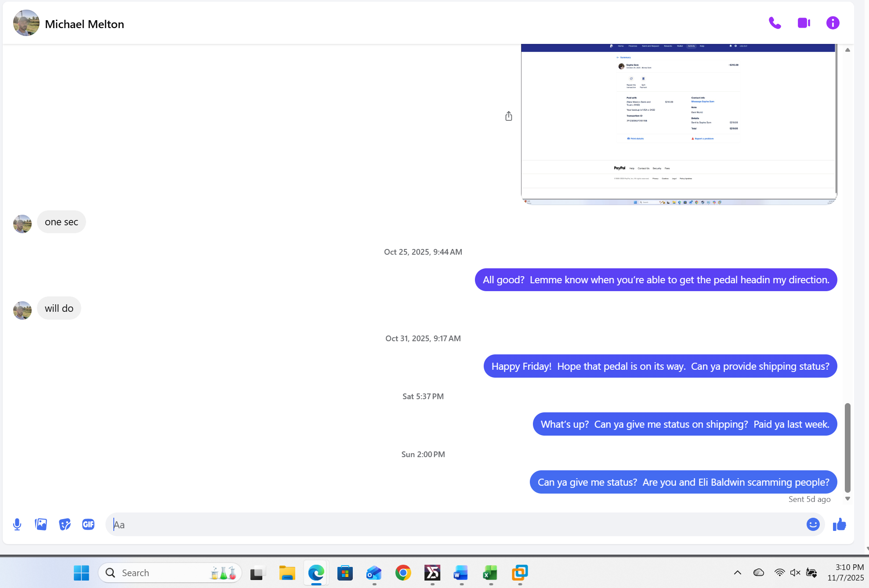Open the emoji picker

click(x=812, y=524)
